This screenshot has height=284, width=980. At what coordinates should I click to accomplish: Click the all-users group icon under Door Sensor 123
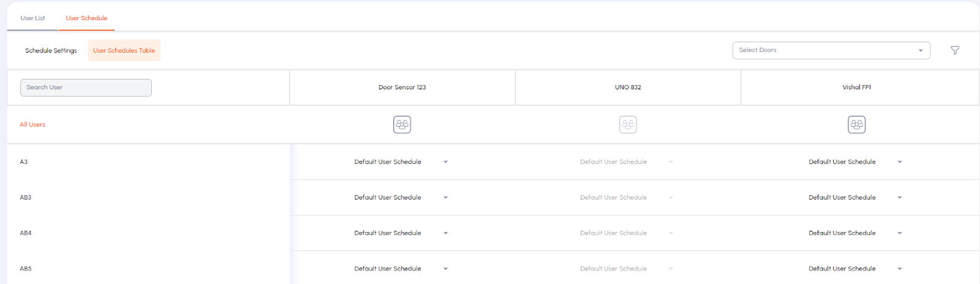point(402,124)
